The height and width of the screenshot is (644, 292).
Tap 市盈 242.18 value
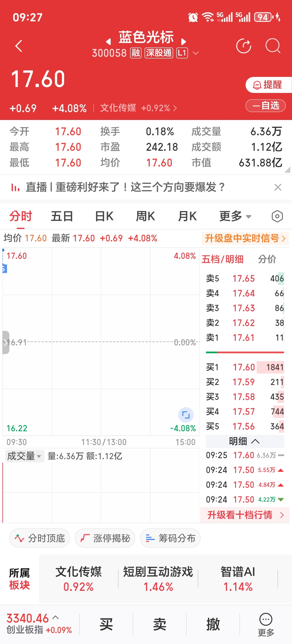(162, 147)
